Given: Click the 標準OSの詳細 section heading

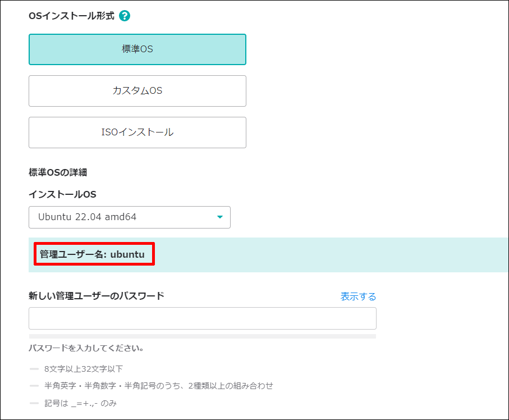Looking at the screenshot, I should [x=58, y=172].
